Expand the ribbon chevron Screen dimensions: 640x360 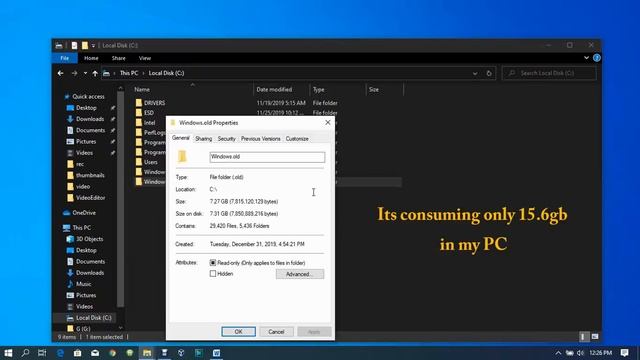pos(586,58)
